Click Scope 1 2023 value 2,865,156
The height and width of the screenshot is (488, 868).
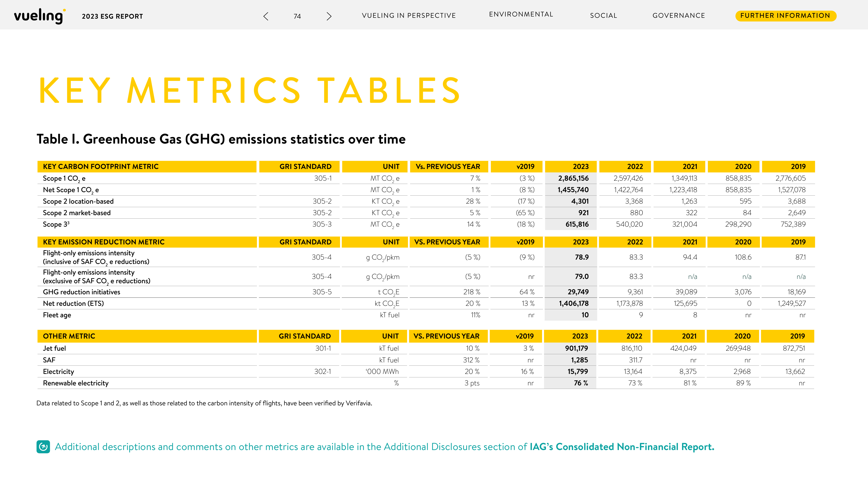pyautogui.click(x=573, y=178)
